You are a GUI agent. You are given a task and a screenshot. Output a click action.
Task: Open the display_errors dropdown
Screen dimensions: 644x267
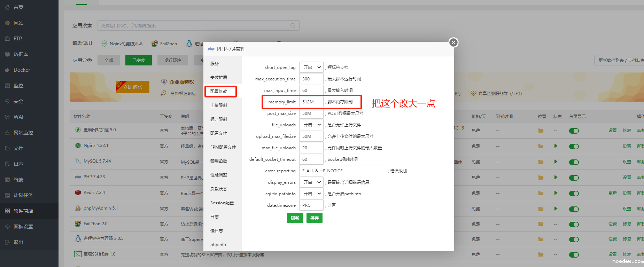311,182
